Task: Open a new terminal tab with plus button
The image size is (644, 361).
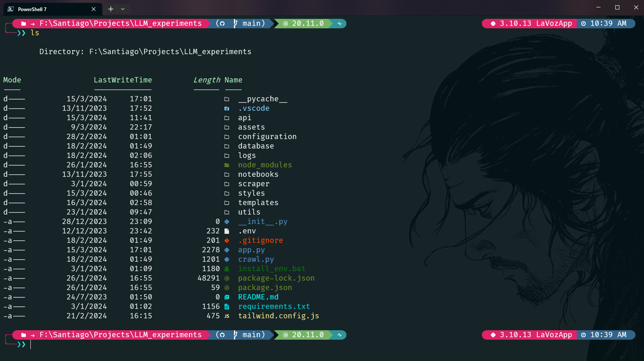Action: pyautogui.click(x=110, y=9)
